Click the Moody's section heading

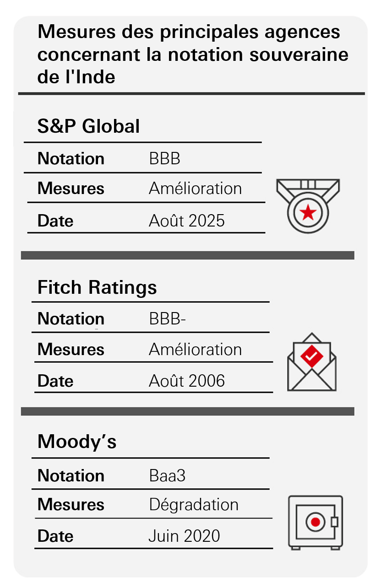click(77, 442)
